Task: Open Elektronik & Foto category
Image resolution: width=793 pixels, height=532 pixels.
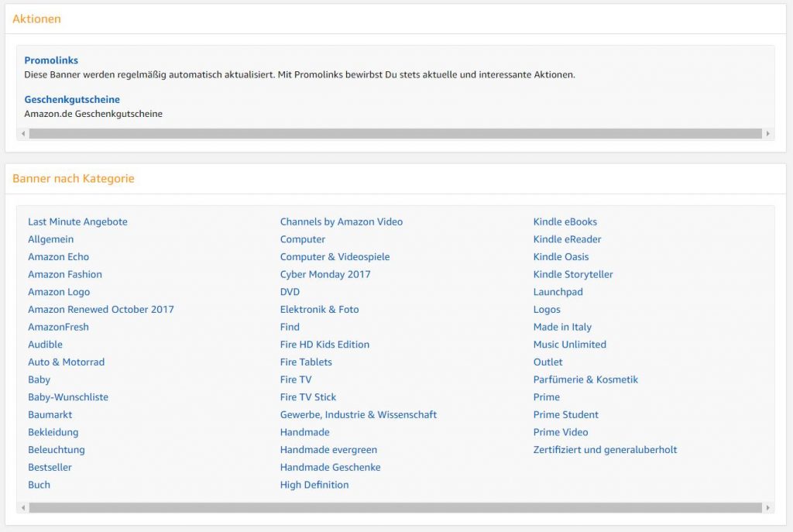Action: point(320,310)
